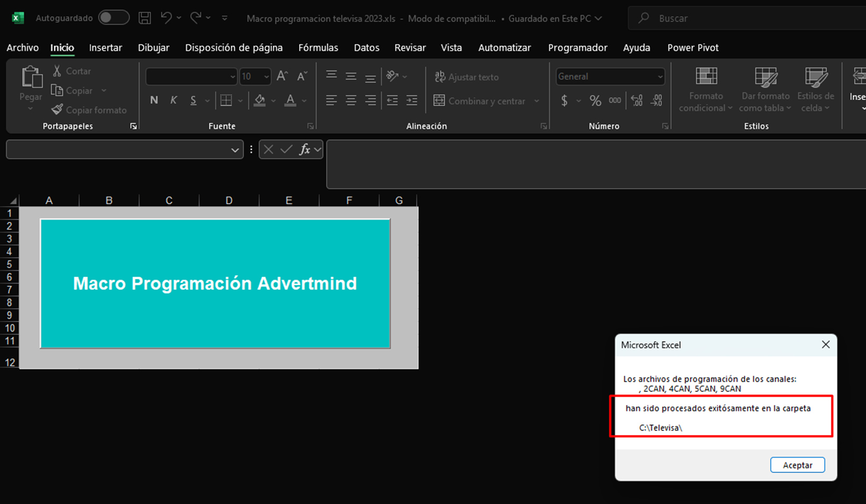Center text horizontally
Viewport: 866px width, 504px height.
[x=351, y=100]
